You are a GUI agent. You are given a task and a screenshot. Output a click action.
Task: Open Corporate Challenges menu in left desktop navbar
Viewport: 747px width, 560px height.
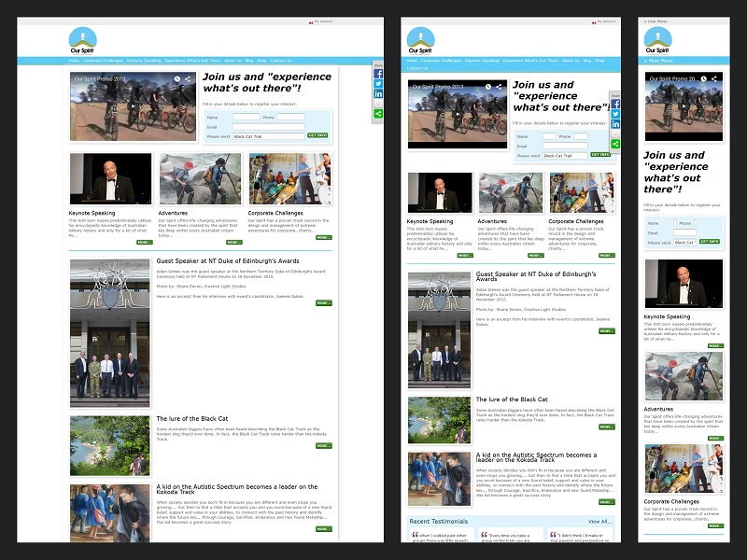click(x=104, y=61)
